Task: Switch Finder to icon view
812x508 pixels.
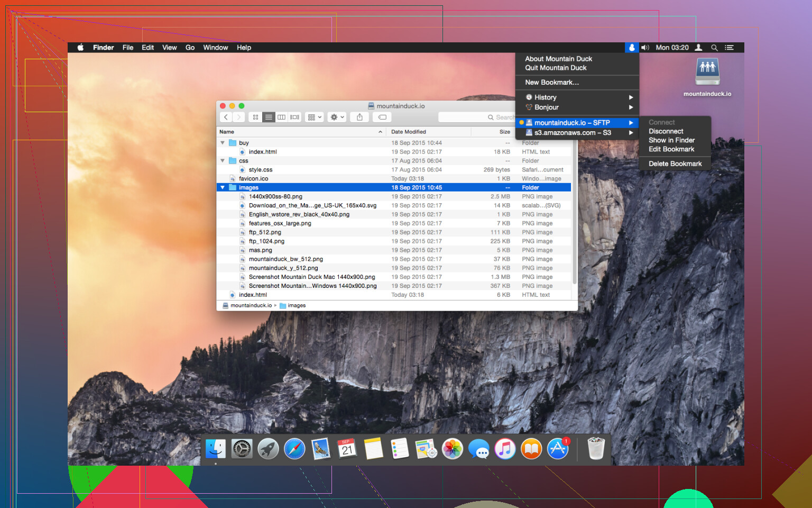Action: click(x=255, y=117)
